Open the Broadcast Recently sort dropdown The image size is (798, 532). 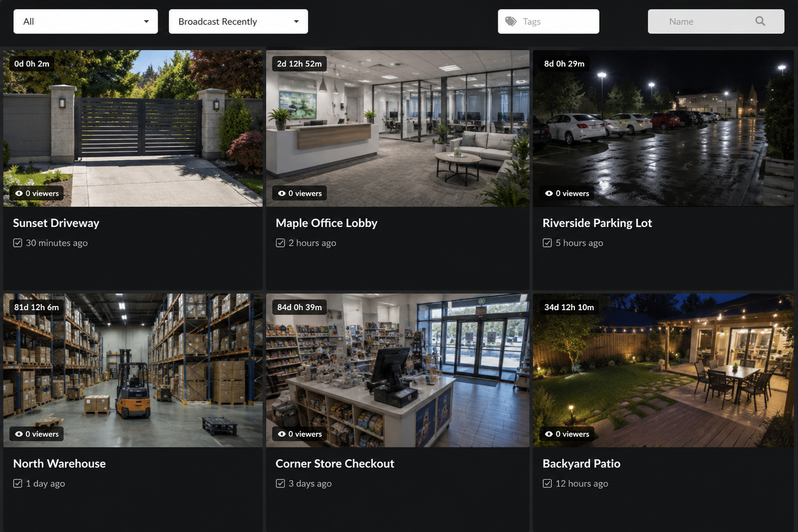click(239, 21)
